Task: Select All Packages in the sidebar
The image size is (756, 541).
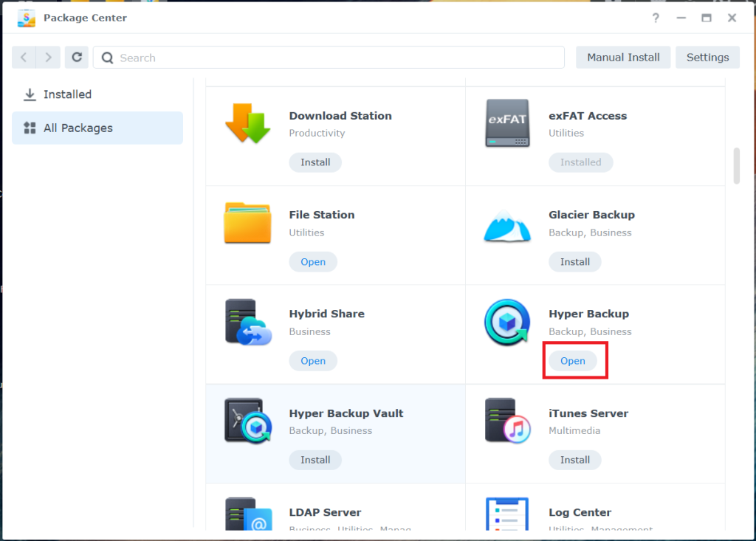Action: pos(97,128)
